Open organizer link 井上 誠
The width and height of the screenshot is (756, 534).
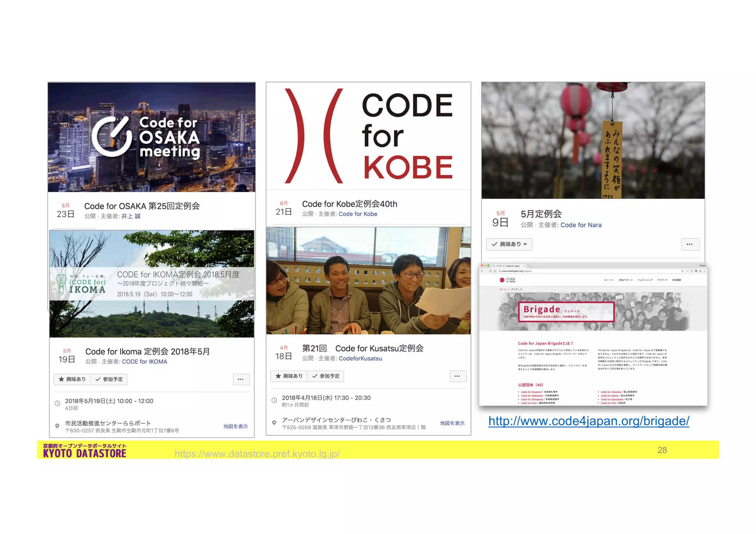click(x=131, y=216)
